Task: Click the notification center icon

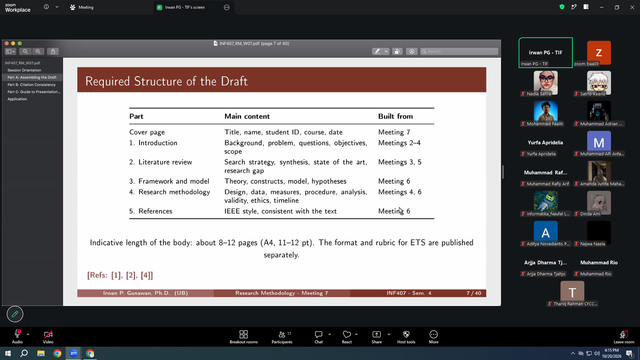Action: [630, 353]
